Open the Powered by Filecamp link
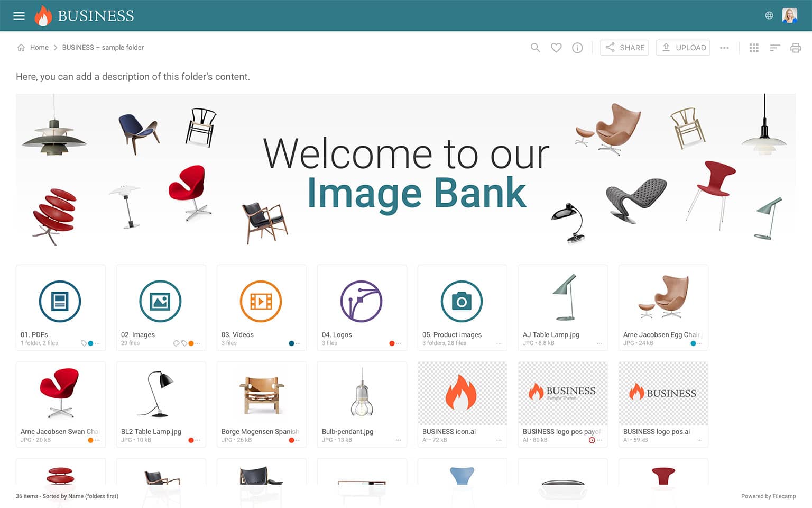Viewport: 812px width, 508px height. [x=768, y=496]
